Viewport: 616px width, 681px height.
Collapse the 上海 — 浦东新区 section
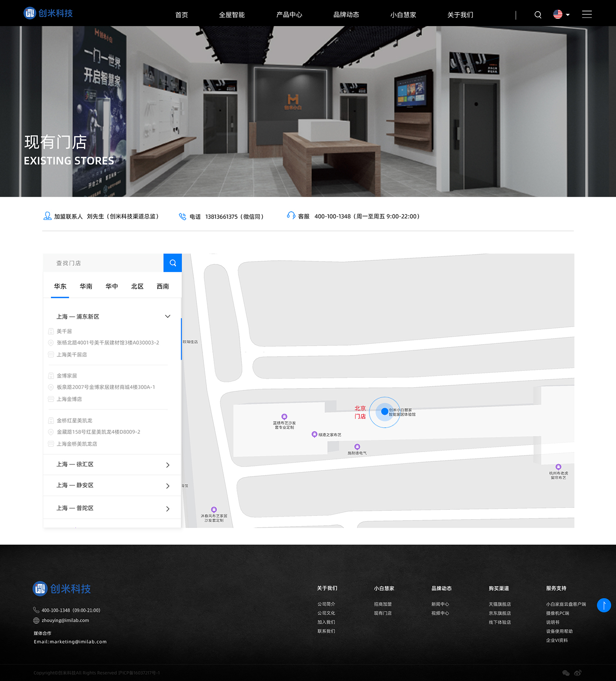click(168, 316)
